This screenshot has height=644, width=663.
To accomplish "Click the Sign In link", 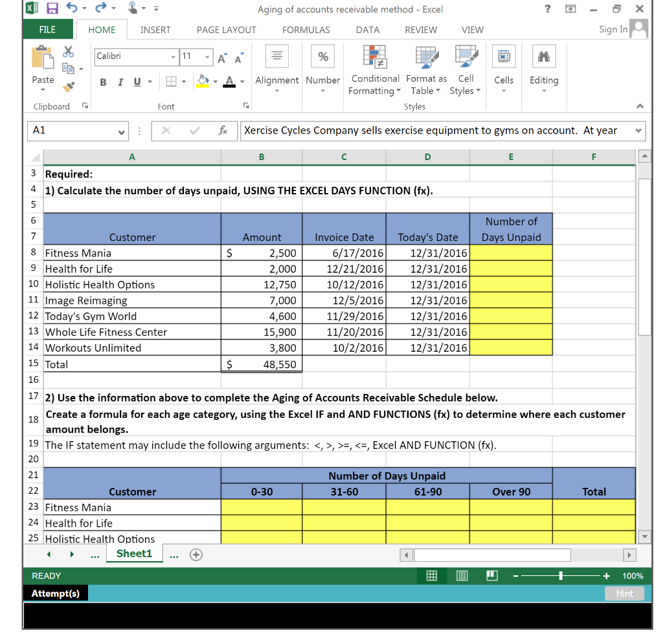I will tap(611, 29).
